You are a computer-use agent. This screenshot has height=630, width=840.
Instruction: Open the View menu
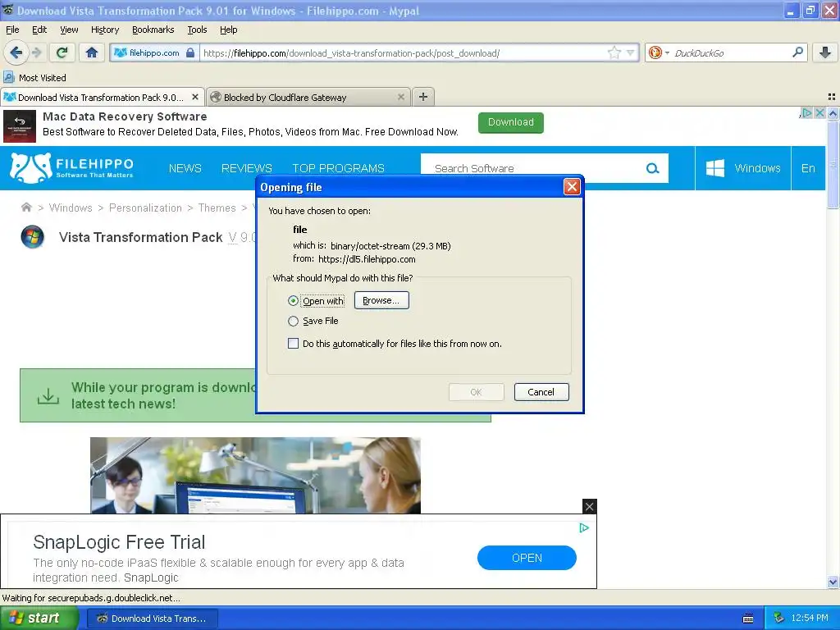pyautogui.click(x=69, y=30)
